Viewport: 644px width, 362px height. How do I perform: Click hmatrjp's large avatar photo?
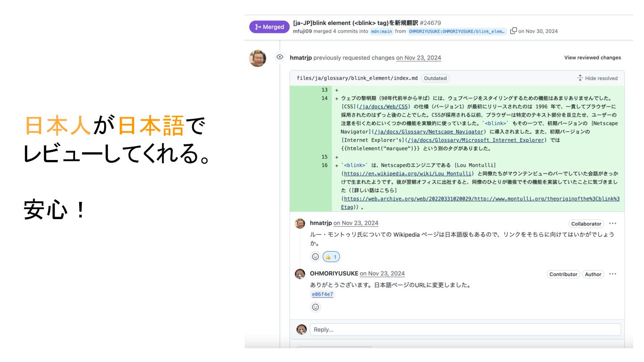[258, 59]
